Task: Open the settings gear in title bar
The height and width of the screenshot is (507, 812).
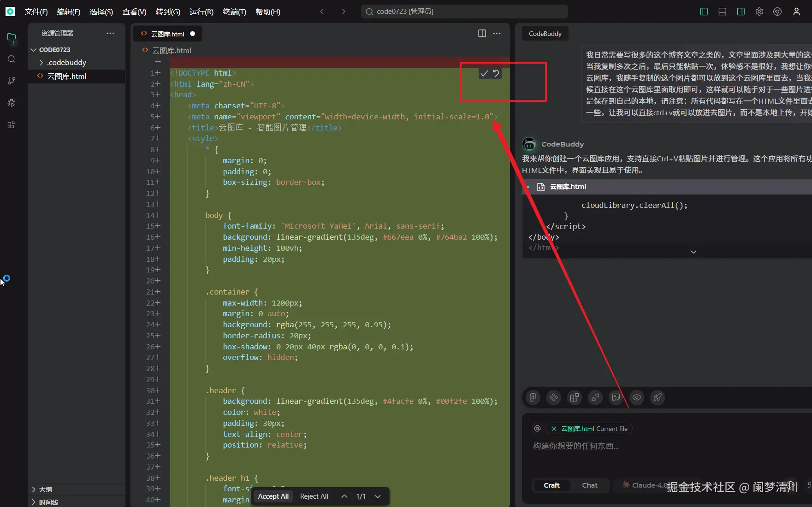Action: pyautogui.click(x=759, y=12)
